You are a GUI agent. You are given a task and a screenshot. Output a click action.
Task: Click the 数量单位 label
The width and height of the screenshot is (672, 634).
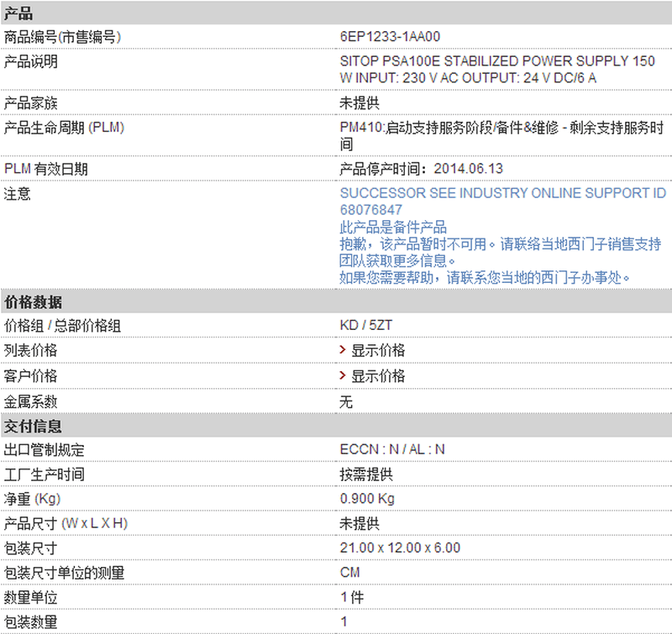coord(30,598)
